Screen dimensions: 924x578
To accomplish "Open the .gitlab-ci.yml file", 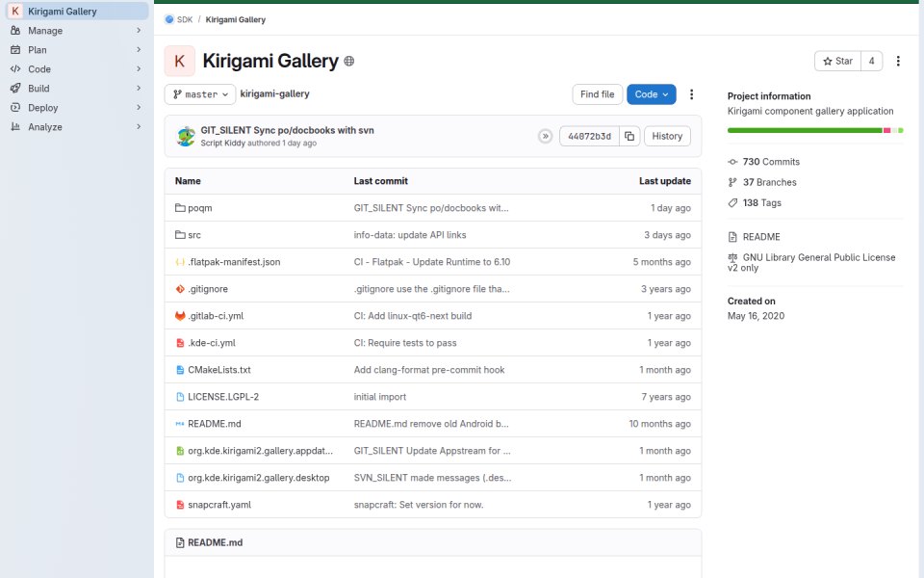I will [x=216, y=316].
